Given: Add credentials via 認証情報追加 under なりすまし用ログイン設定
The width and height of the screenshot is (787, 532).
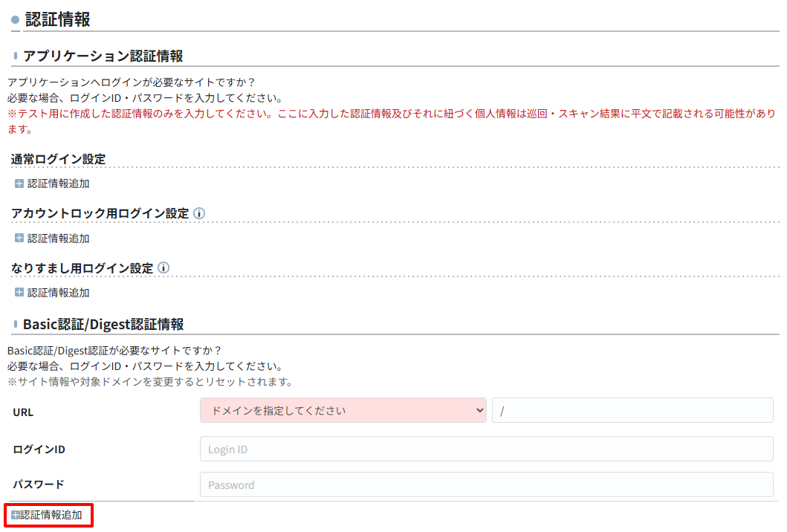Looking at the screenshot, I should (x=58, y=293).
